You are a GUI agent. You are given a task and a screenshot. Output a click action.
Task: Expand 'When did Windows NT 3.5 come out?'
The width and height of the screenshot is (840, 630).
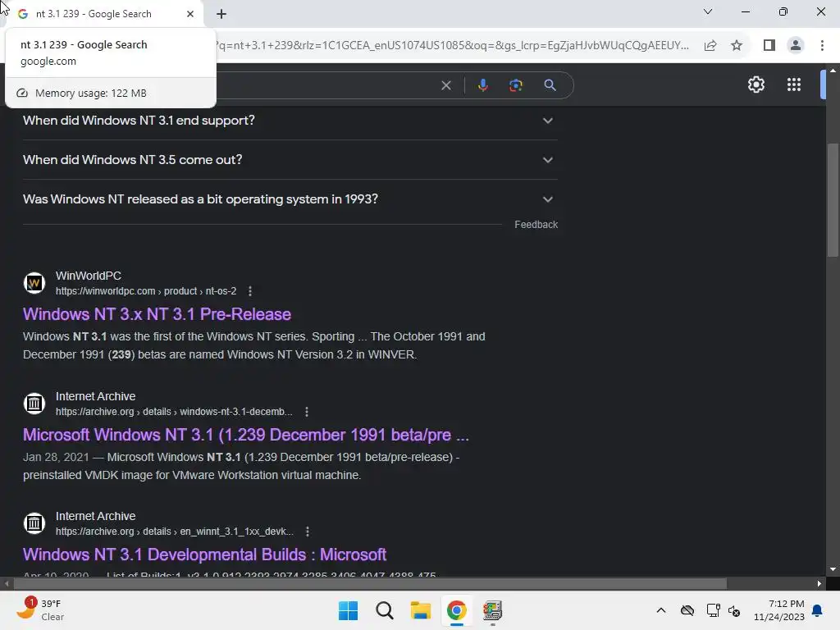click(x=290, y=160)
